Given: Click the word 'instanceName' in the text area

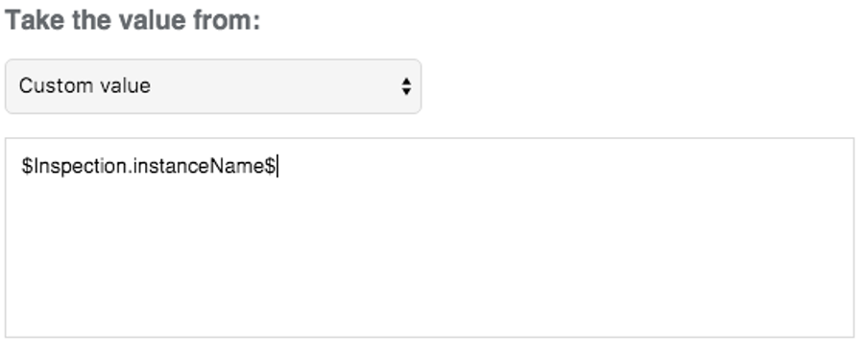Looking at the screenshot, I should click(198, 166).
